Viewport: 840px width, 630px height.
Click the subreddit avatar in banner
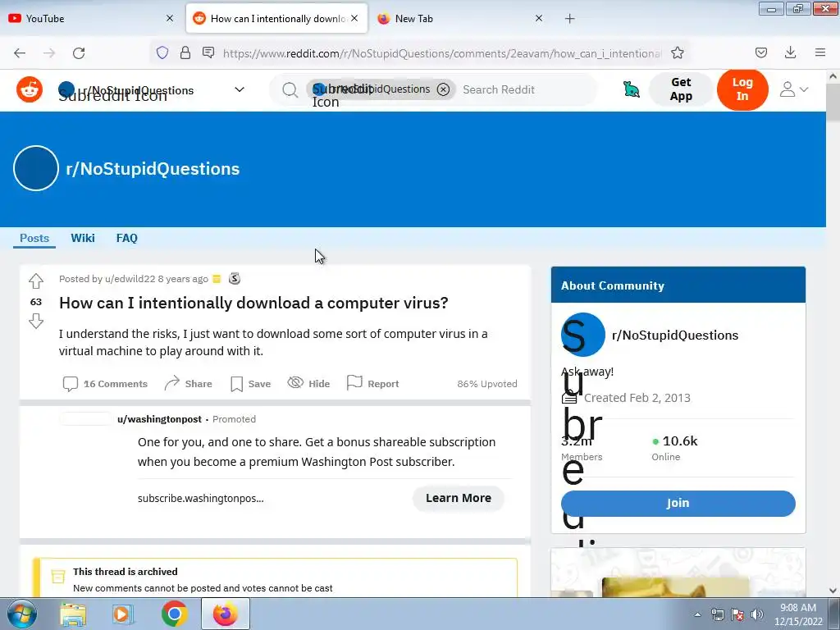pyautogui.click(x=36, y=168)
